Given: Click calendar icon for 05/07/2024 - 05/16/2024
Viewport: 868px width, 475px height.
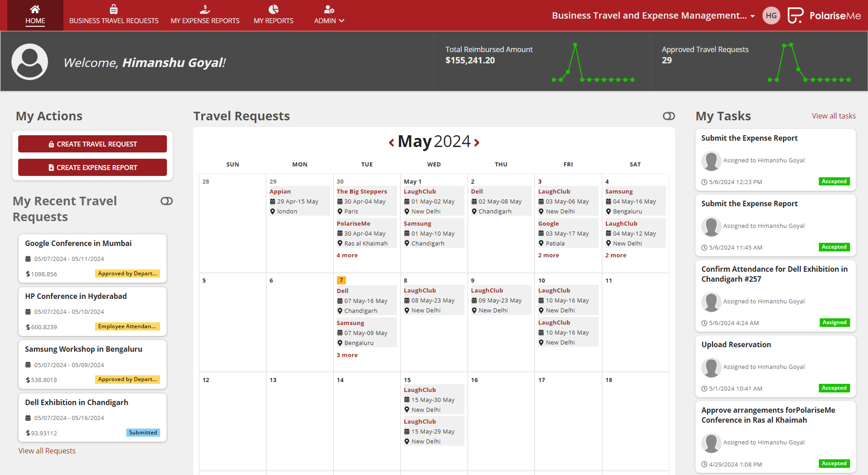Looking at the screenshot, I should 28,418.
